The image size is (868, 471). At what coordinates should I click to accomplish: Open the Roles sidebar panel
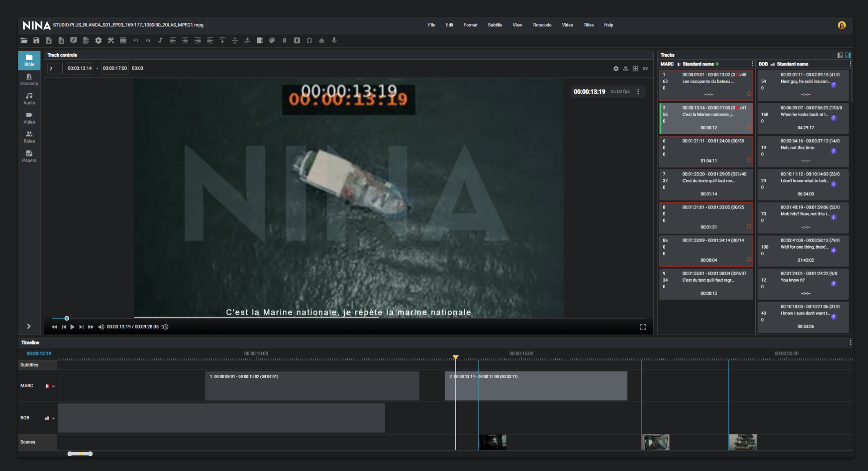pos(29,137)
